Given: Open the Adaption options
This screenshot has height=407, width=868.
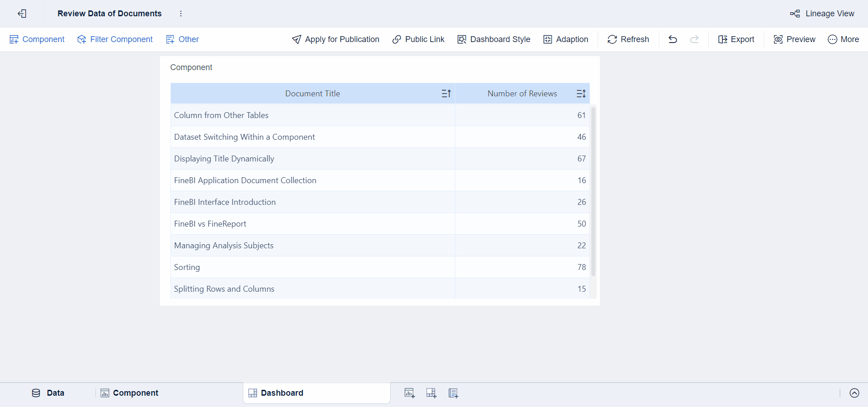Looking at the screenshot, I should tap(566, 39).
